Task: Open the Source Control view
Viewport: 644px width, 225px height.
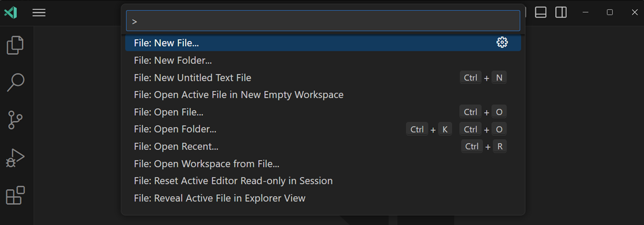Action: pyautogui.click(x=15, y=120)
